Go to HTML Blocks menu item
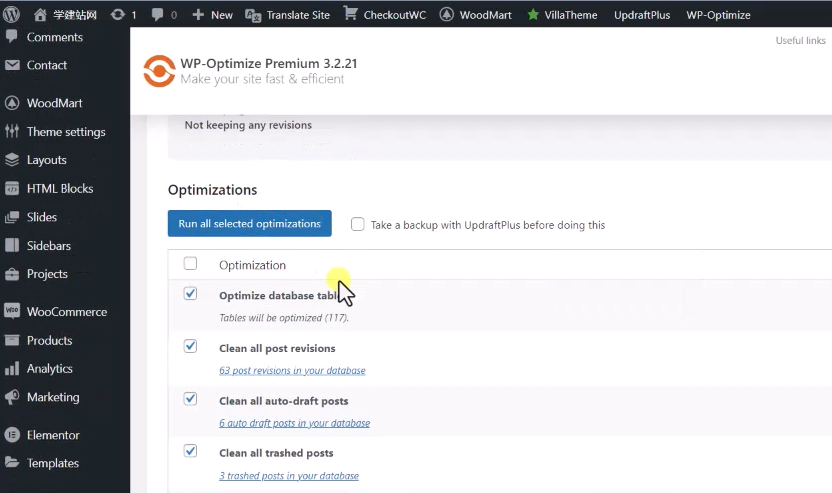832x493 pixels. coord(60,189)
